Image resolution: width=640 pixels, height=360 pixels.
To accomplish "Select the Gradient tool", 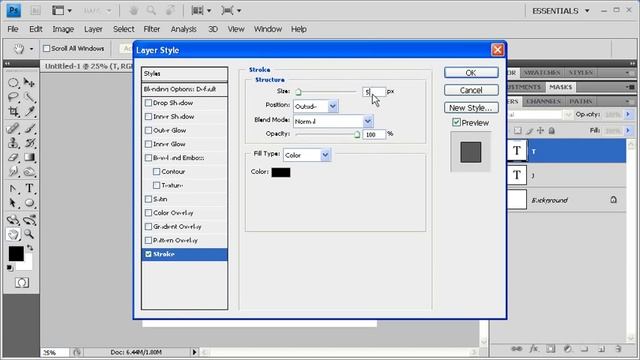I will click(x=29, y=157).
